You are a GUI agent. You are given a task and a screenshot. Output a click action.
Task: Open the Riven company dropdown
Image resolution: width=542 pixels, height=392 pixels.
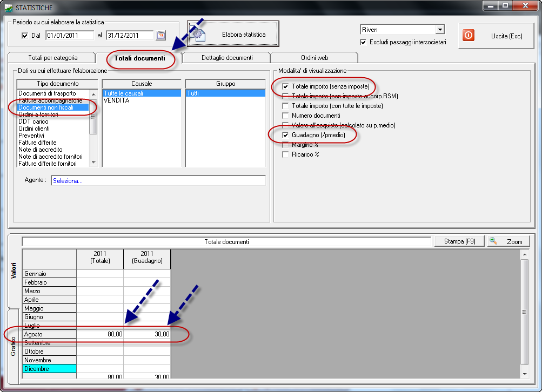440,30
